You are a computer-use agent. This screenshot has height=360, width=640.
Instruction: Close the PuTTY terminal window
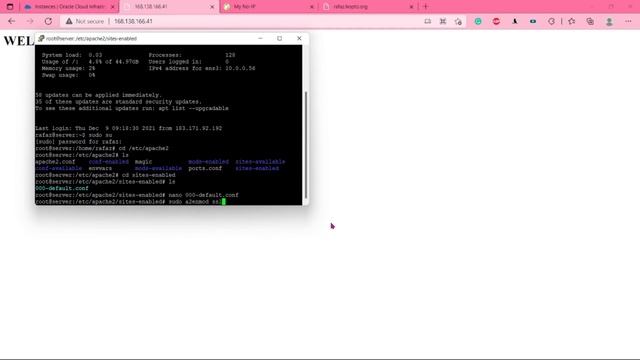[x=299, y=38]
